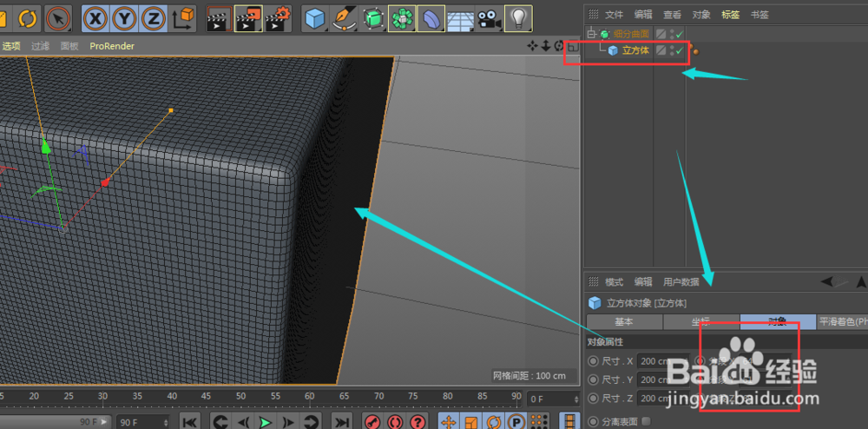Add a camera object
This screenshot has height=429, width=868.
click(x=489, y=20)
